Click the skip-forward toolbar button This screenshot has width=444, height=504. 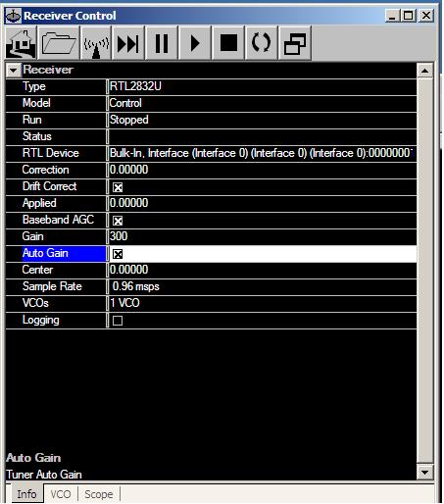pyautogui.click(x=127, y=43)
